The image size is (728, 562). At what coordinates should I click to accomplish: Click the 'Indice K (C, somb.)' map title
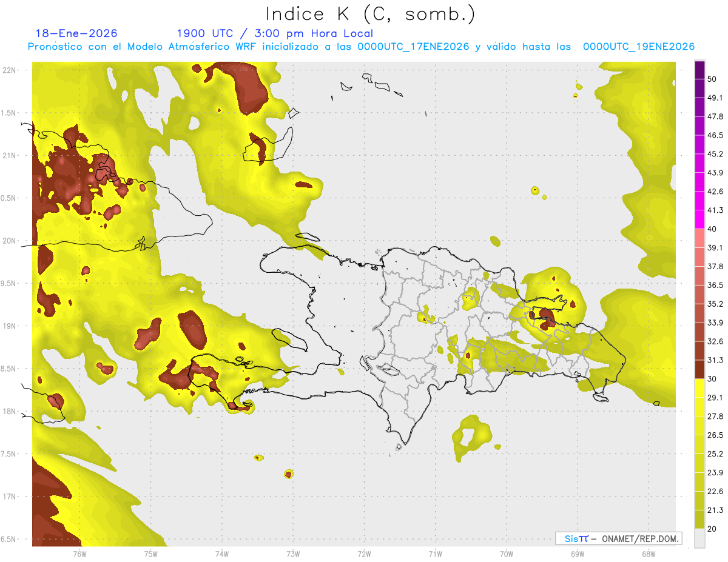[x=370, y=15]
